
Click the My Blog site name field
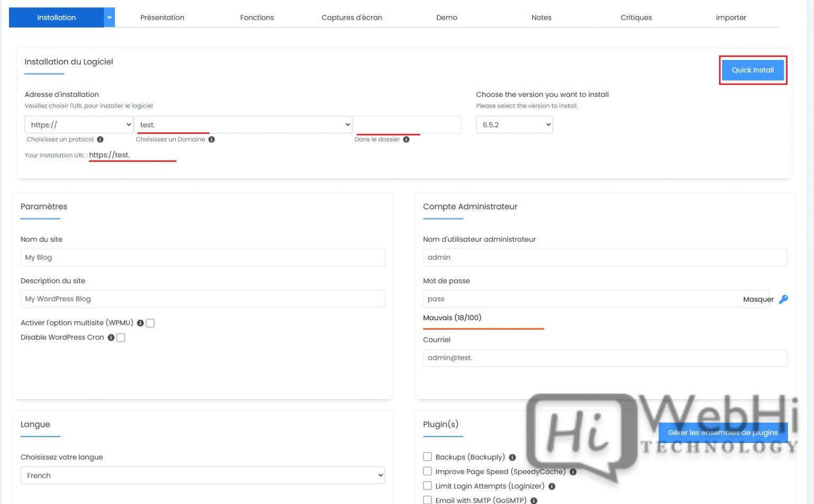[x=202, y=257]
